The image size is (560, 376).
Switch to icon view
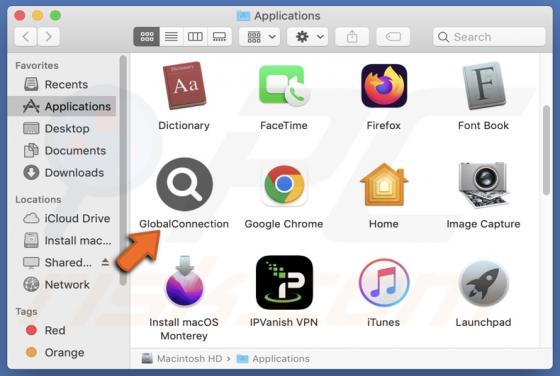147,36
